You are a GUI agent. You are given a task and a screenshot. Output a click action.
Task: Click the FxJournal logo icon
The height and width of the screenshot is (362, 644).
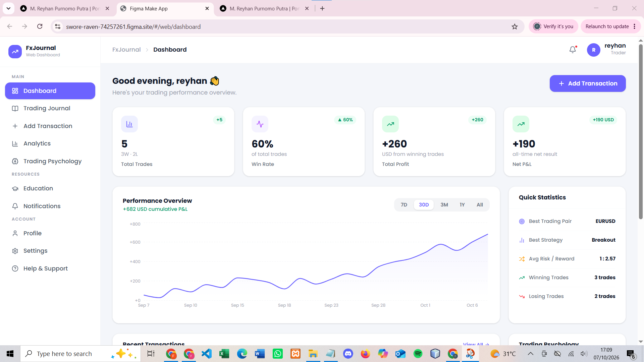pos(15,51)
